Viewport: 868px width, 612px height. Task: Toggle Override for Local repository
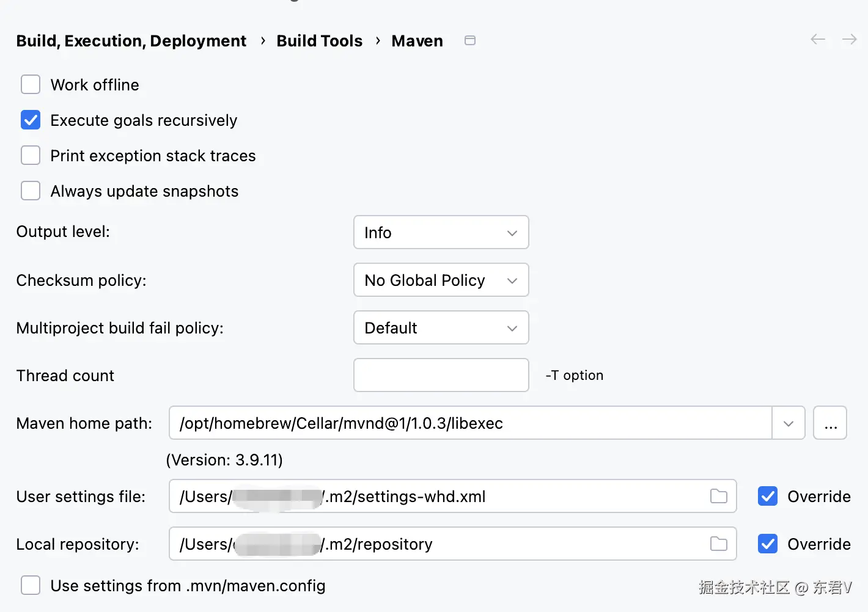coord(768,544)
